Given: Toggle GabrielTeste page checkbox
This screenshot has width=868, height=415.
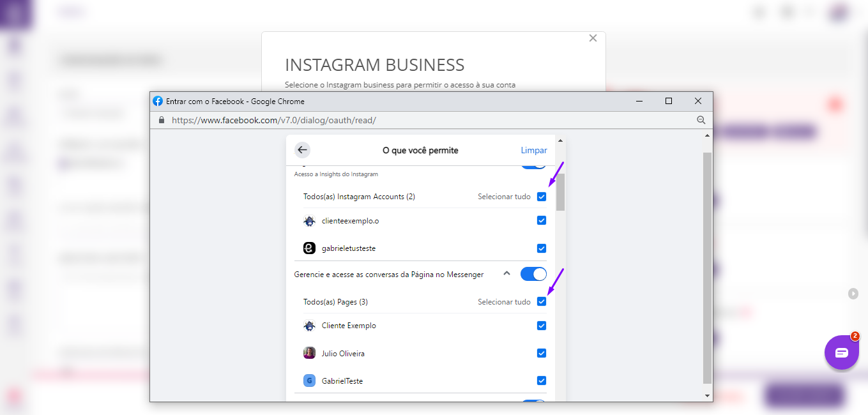Looking at the screenshot, I should (542, 381).
